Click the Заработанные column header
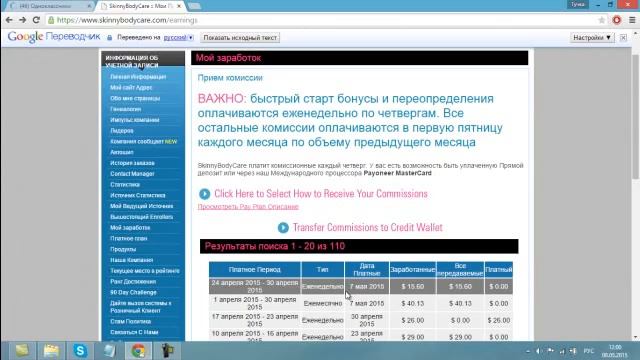Screen dimensions: 640x360 pyautogui.click(x=413, y=270)
